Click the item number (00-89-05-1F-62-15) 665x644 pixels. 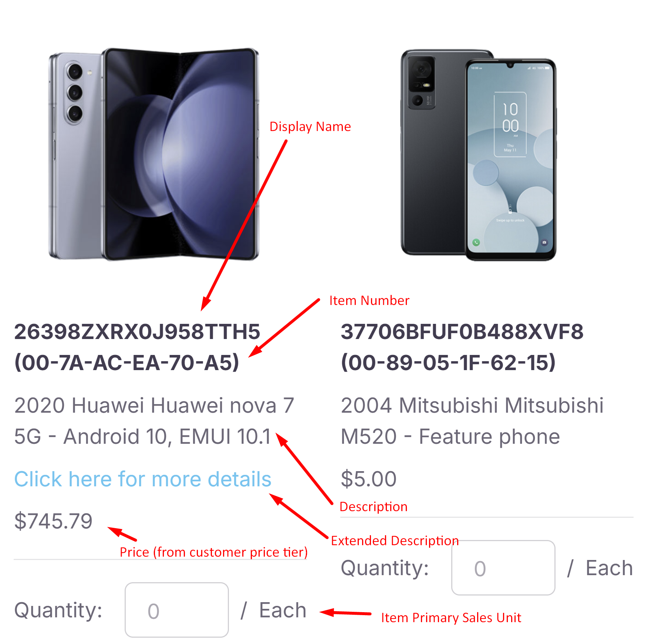click(x=448, y=362)
